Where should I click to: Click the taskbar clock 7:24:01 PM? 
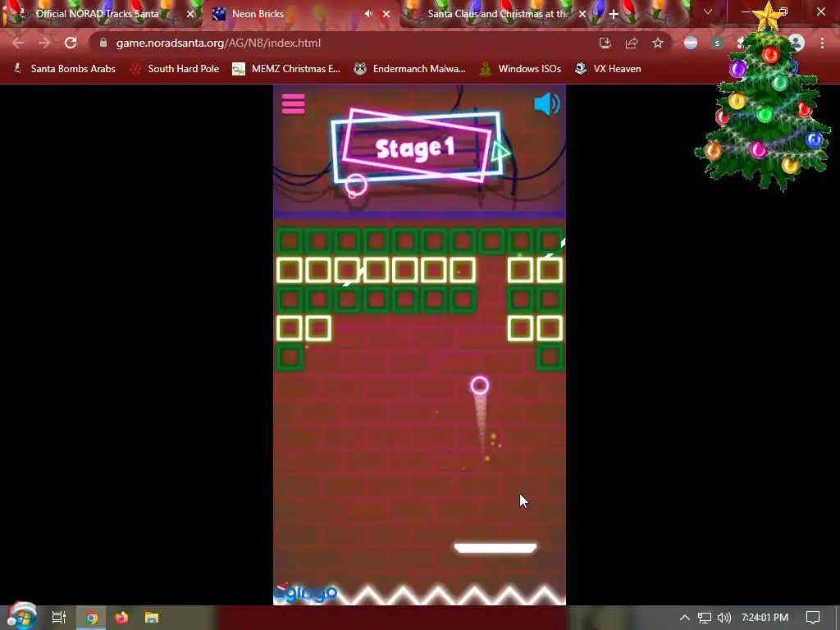765,618
